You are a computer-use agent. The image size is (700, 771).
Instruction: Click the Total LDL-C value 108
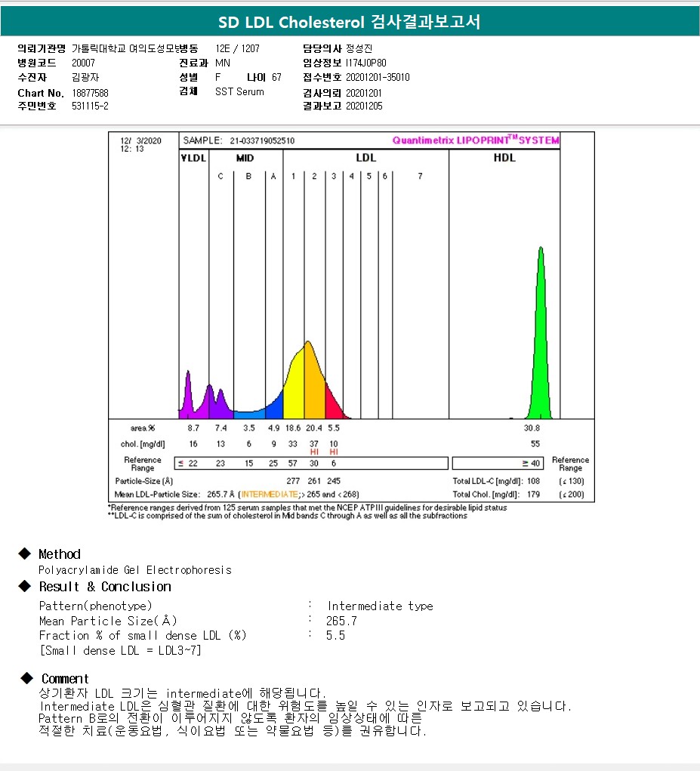(x=535, y=481)
